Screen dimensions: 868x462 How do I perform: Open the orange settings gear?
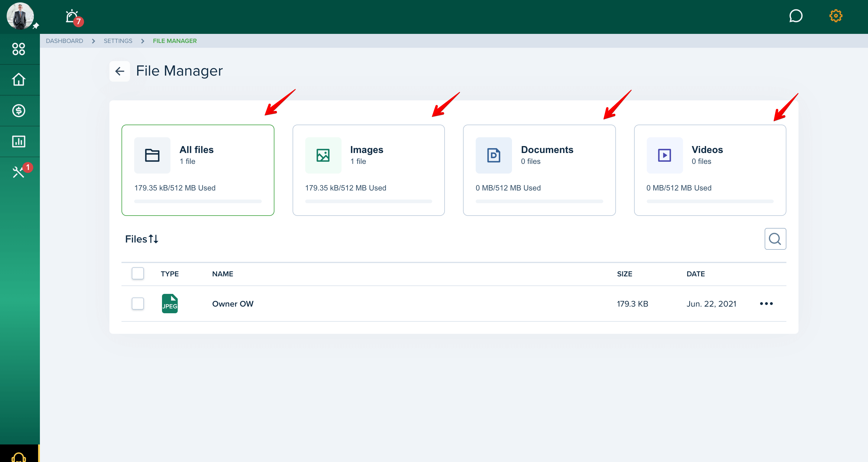(836, 15)
